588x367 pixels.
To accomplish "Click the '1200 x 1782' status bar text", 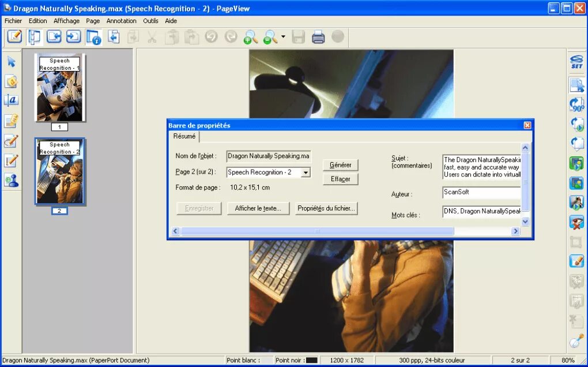I will [347, 361].
